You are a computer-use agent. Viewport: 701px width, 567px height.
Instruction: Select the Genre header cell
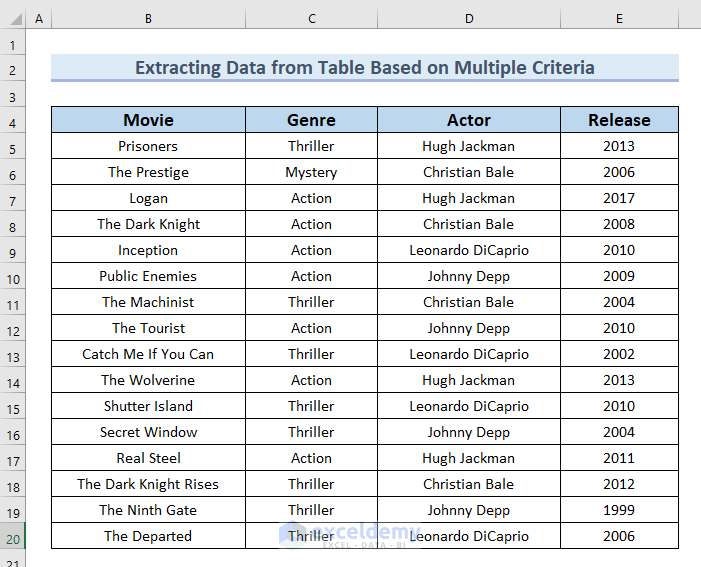[x=311, y=120]
